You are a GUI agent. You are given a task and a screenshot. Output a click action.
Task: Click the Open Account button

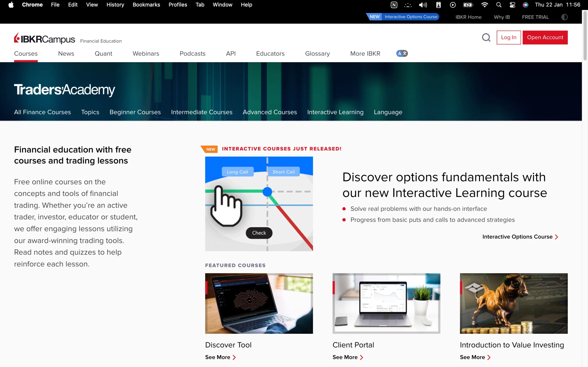point(545,37)
